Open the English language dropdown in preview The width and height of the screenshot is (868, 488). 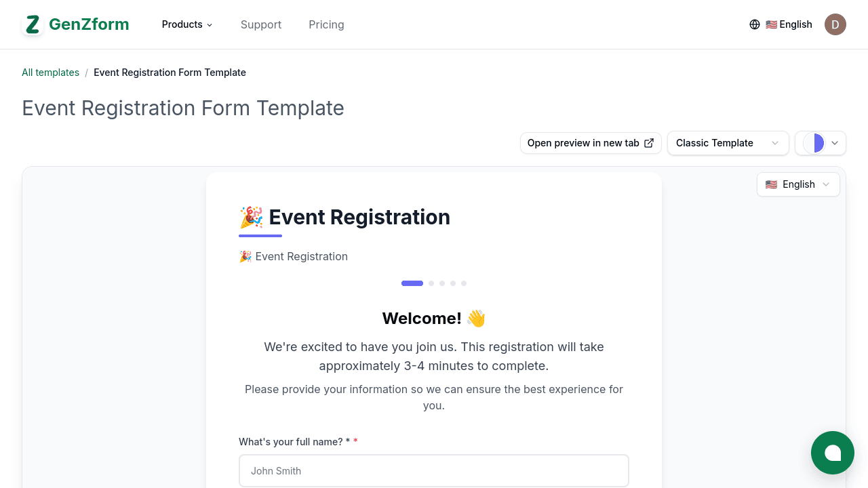coord(798,184)
